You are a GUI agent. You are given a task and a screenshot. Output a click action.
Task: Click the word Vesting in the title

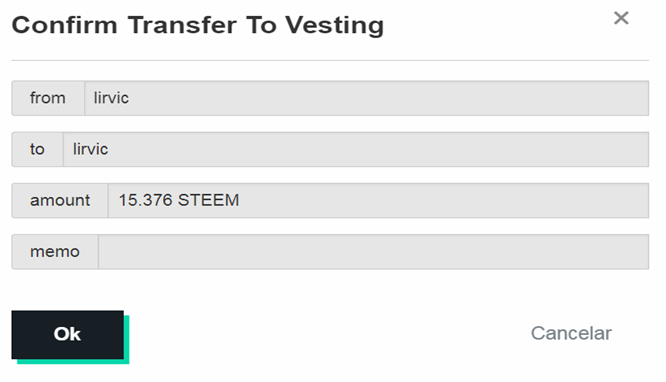point(334,26)
